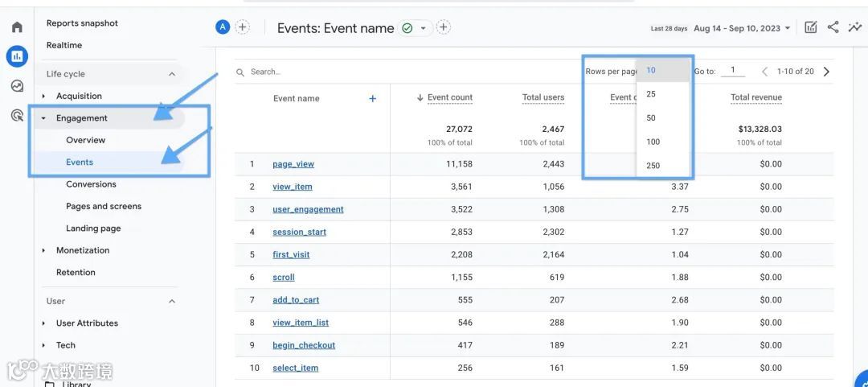This screenshot has height=387, width=868.
Task: Open the Insights sparkline icon
Action: (854, 27)
